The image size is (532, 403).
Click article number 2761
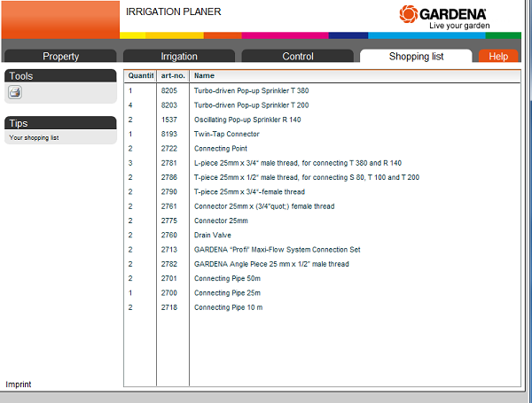169,206
